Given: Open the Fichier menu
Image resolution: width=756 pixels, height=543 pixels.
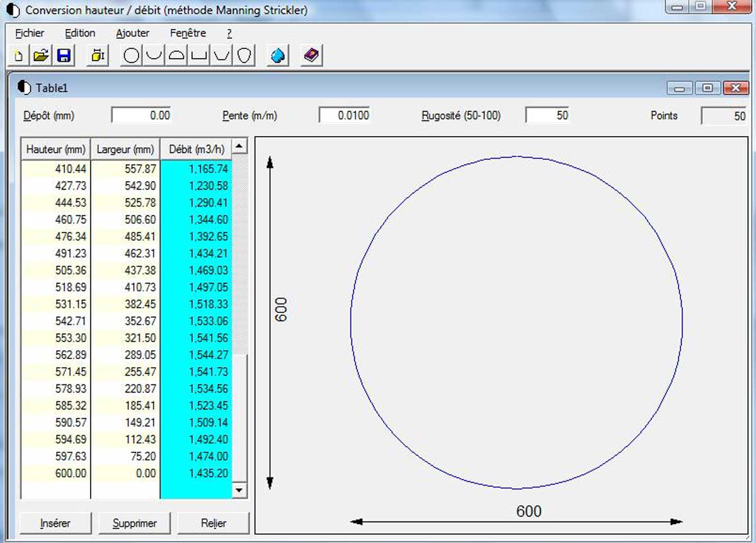Looking at the screenshot, I should (x=29, y=33).
